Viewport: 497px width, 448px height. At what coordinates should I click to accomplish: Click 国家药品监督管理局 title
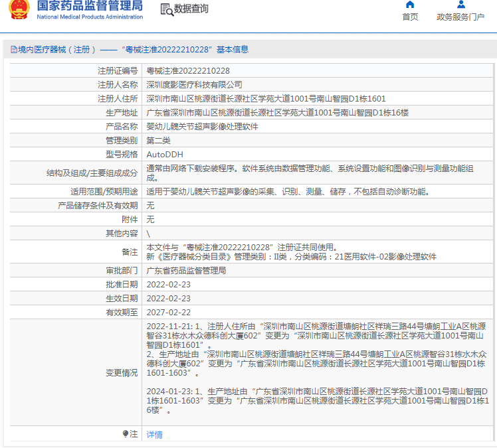(x=90, y=6)
